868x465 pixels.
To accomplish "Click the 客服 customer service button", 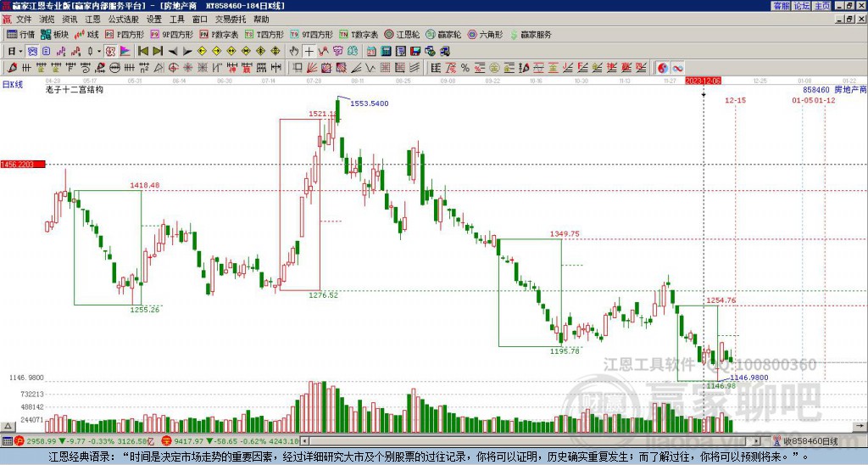I will point(781,6).
